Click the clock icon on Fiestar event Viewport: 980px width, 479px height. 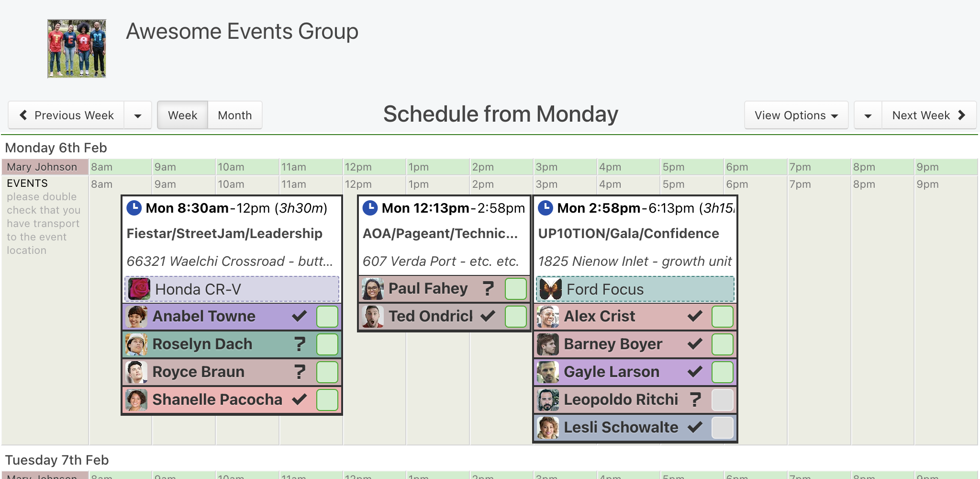(x=134, y=208)
